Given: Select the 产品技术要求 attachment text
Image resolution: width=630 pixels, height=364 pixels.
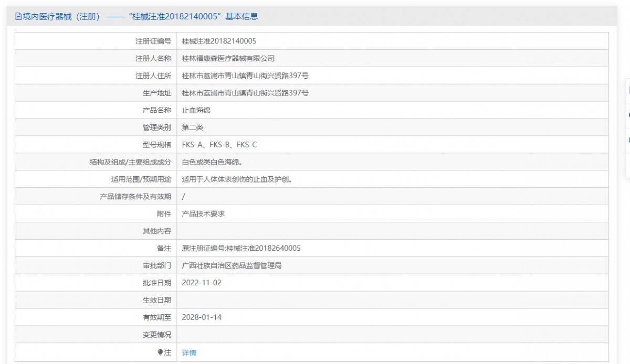Looking at the screenshot, I should tap(203, 214).
